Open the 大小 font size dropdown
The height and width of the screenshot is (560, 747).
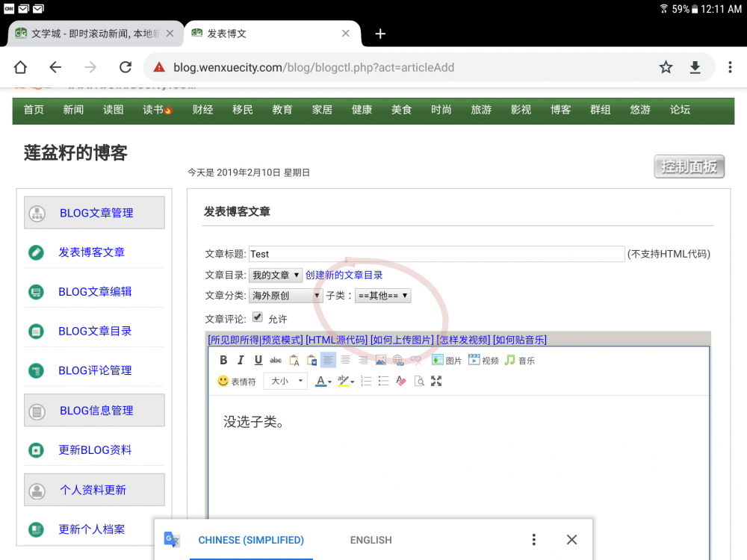(287, 381)
